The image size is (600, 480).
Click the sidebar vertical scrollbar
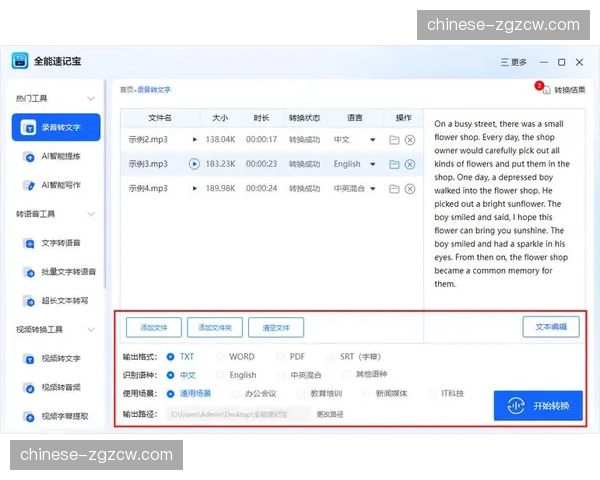coord(105,184)
